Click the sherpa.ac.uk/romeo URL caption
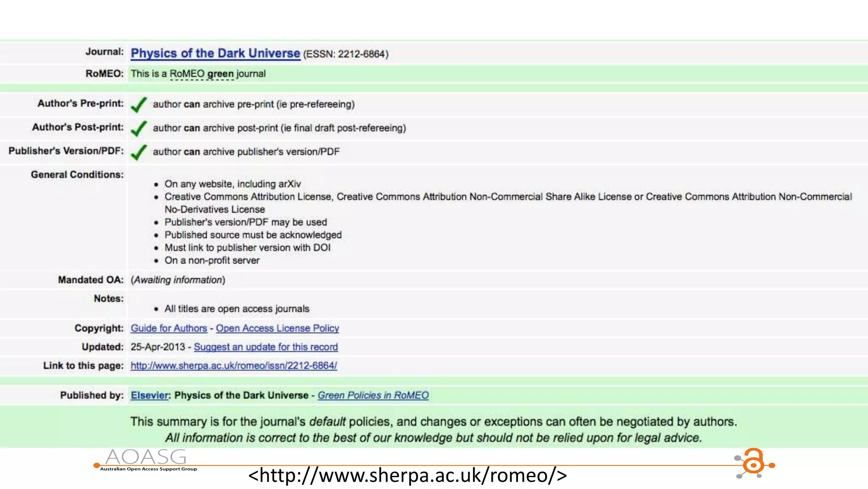The width and height of the screenshot is (868, 489). pos(407,475)
